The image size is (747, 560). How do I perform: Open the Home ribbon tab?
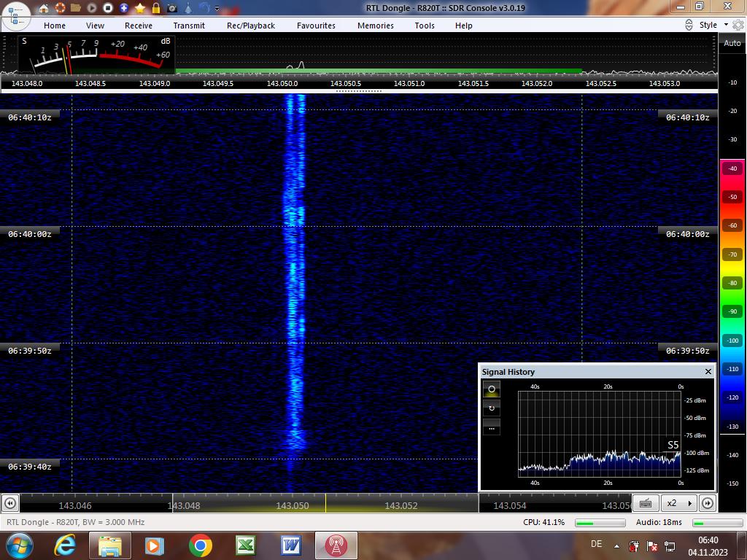pyautogui.click(x=55, y=26)
